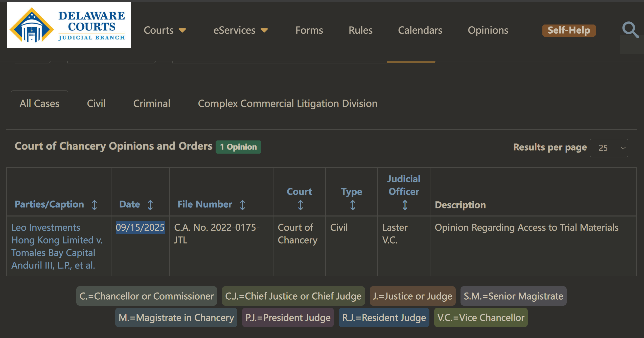
Task: Open the Leo Investments Hong Kong opinion link
Action: (x=57, y=246)
